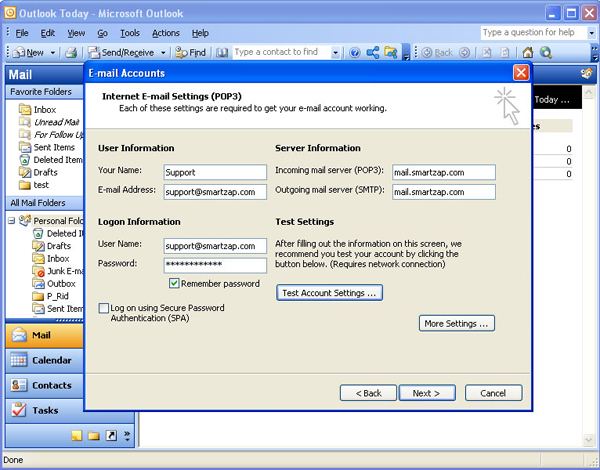Screen dimensions: 600x470
Task: Click the Send/Receive toolbar button
Action: click(122, 52)
